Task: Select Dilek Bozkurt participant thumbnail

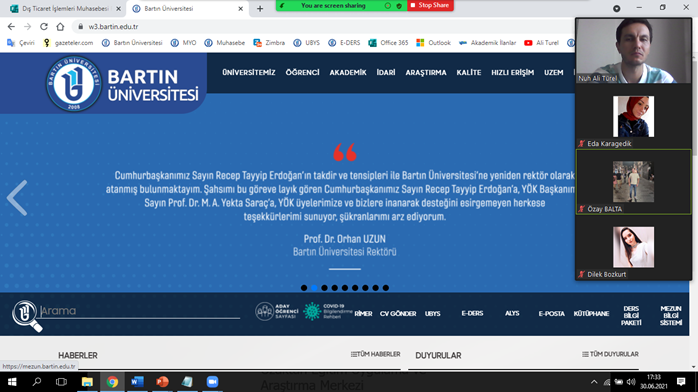Action: click(633, 247)
